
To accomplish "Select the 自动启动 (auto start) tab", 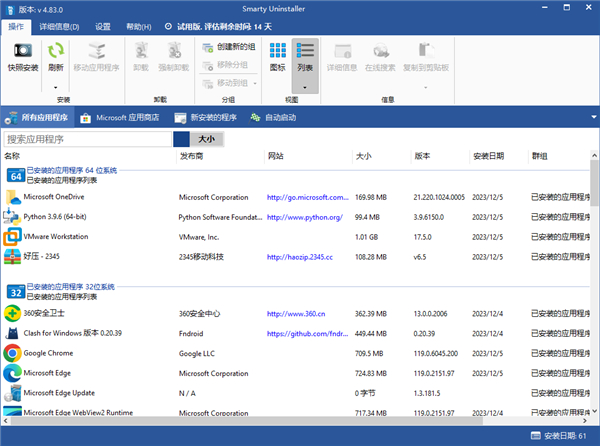I will click(273, 117).
